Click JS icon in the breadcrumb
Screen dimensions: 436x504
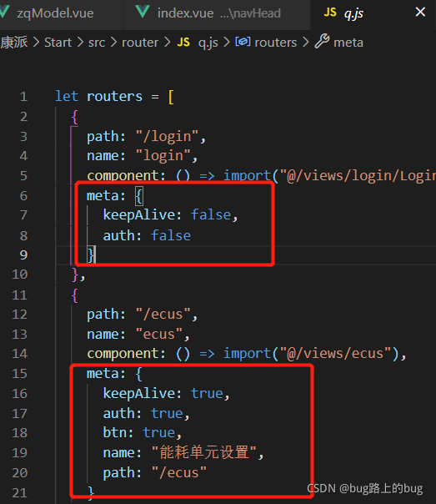(183, 42)
